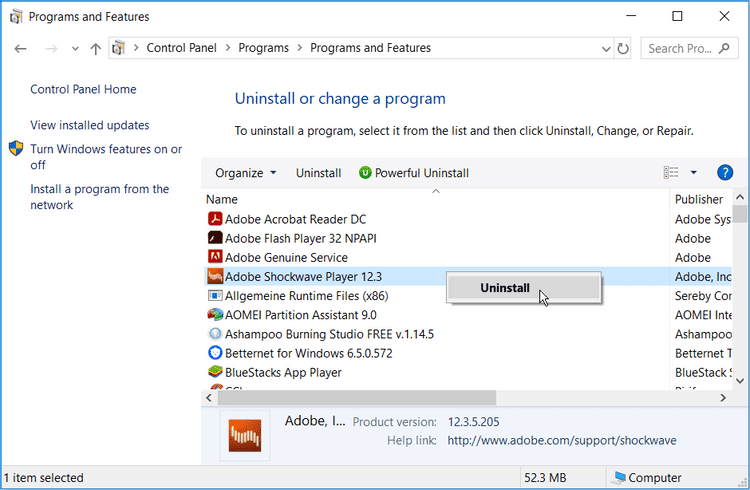This screenshot has height=490, width=750.
Task: Click the product version 12.3.5.205 value
Action: [x=474, y=422]
